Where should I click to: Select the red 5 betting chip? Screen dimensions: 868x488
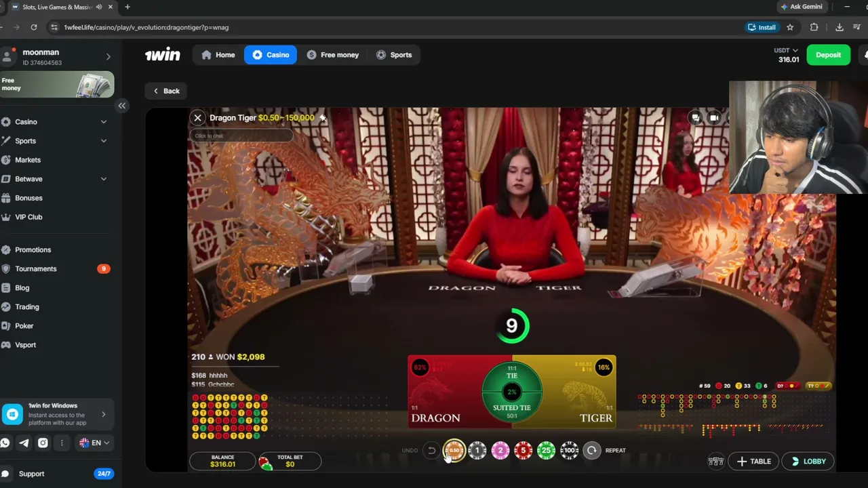524,451
